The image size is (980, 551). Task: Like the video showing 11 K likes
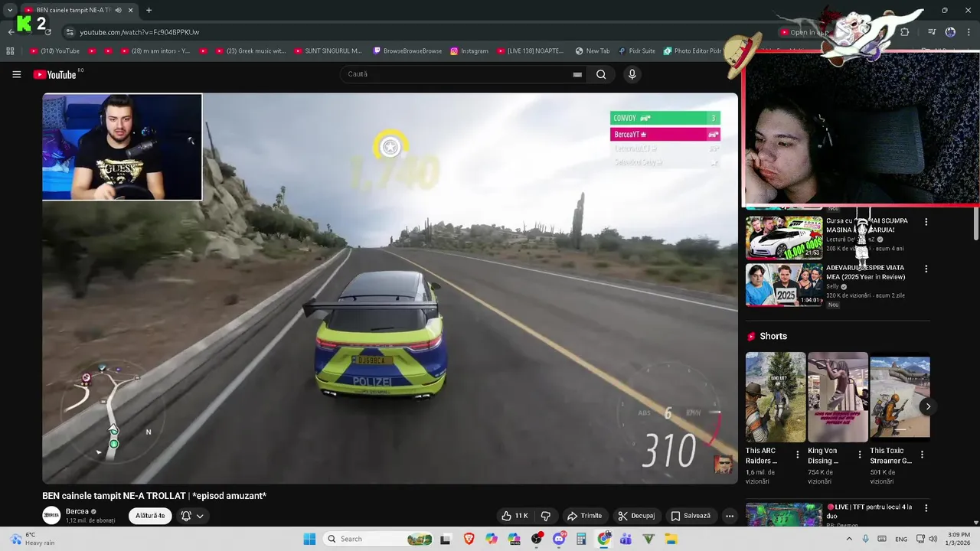[514, 516]
